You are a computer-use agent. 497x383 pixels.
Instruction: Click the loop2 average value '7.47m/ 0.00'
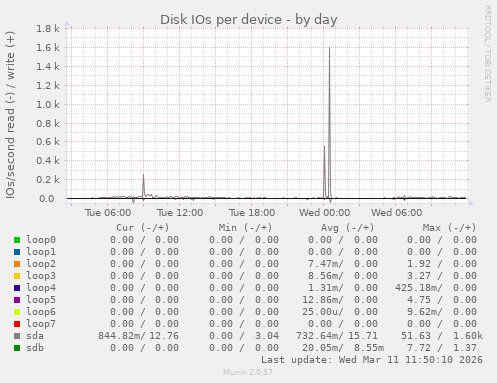[343, 264]
